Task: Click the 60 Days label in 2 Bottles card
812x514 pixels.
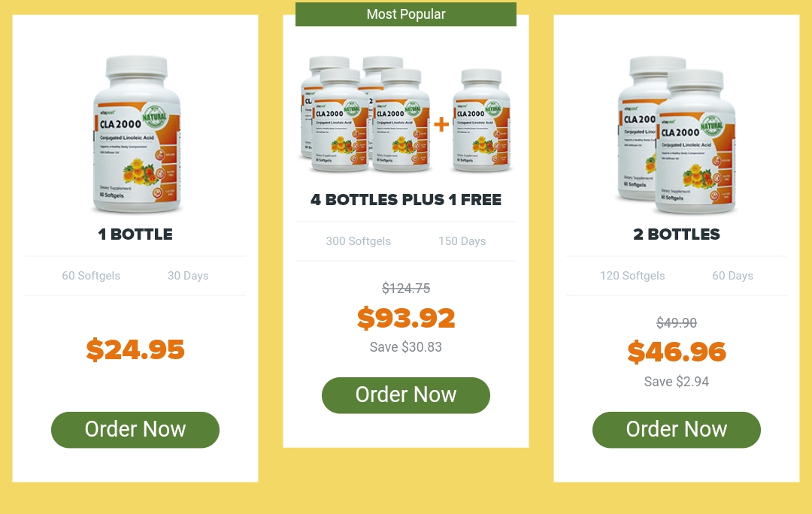Action: click(732, 276)
